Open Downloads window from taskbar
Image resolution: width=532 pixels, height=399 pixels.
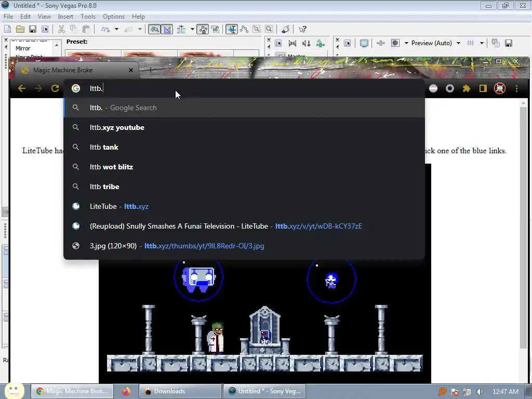[x=180, y=391]
